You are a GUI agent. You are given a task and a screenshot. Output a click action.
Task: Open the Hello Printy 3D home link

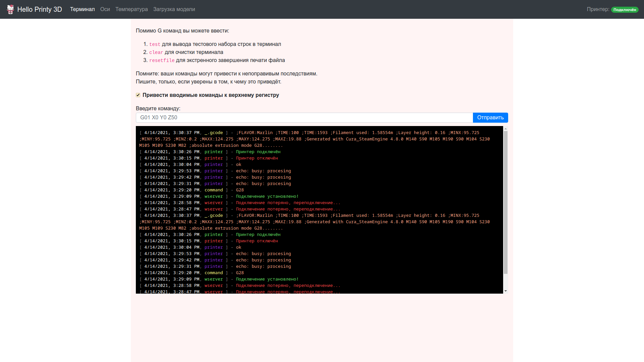39,9
